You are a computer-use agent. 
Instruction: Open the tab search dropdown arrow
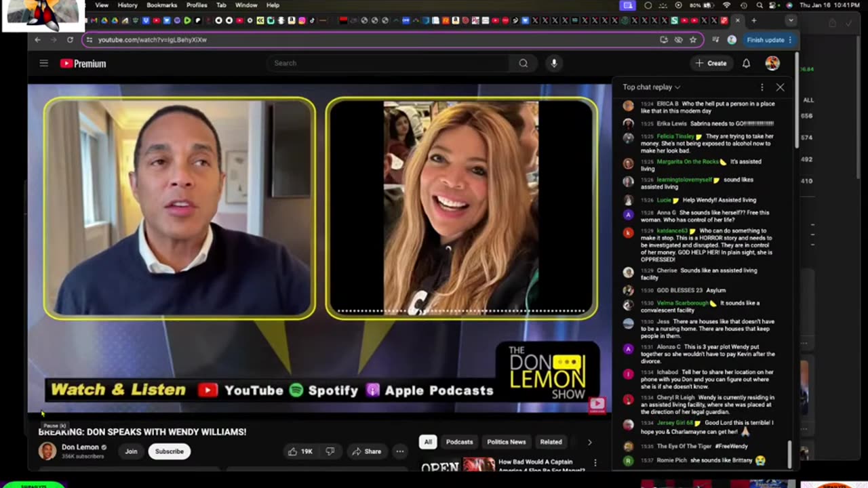pos(791,20)
